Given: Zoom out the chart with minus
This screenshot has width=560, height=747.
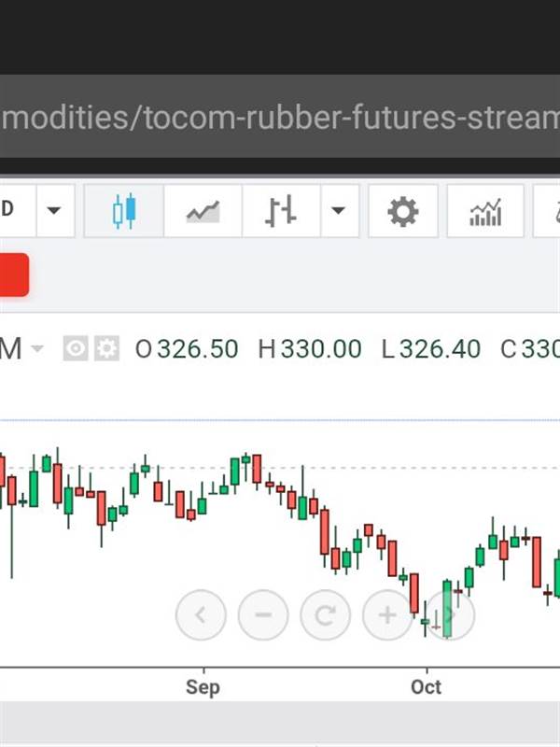Looking at the screenshot, I should pyautogui.click(x=263, y=615).
